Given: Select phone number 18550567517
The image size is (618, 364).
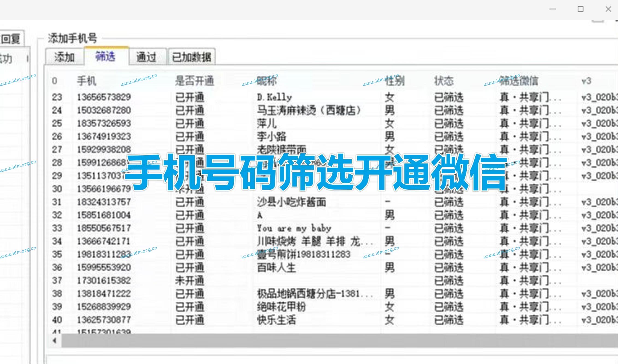Looking at the screenshot, I should (x=104, y=228).
